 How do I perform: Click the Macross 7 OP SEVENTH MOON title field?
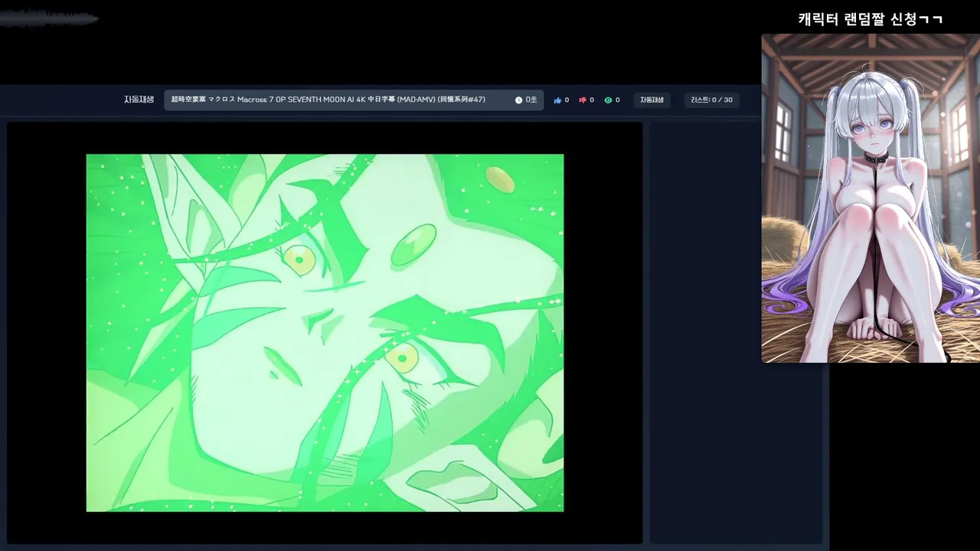[354, 100]
